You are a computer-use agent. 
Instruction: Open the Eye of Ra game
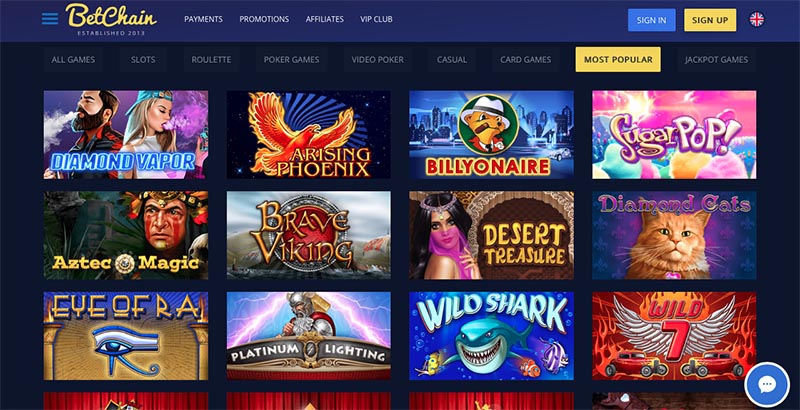pos(126,336)
